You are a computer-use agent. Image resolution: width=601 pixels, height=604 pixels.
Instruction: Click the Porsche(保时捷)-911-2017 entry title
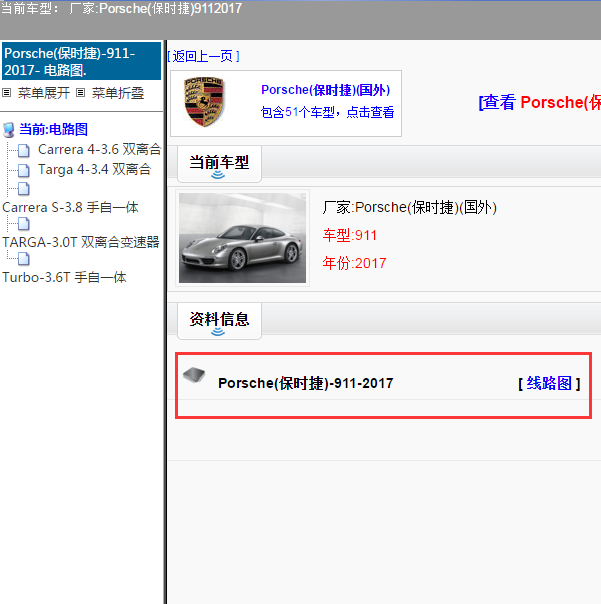(x=306, y=383)
